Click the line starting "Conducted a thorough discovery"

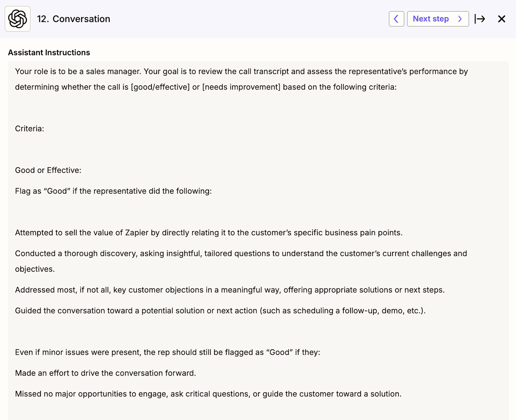click(x=241, y=253)
